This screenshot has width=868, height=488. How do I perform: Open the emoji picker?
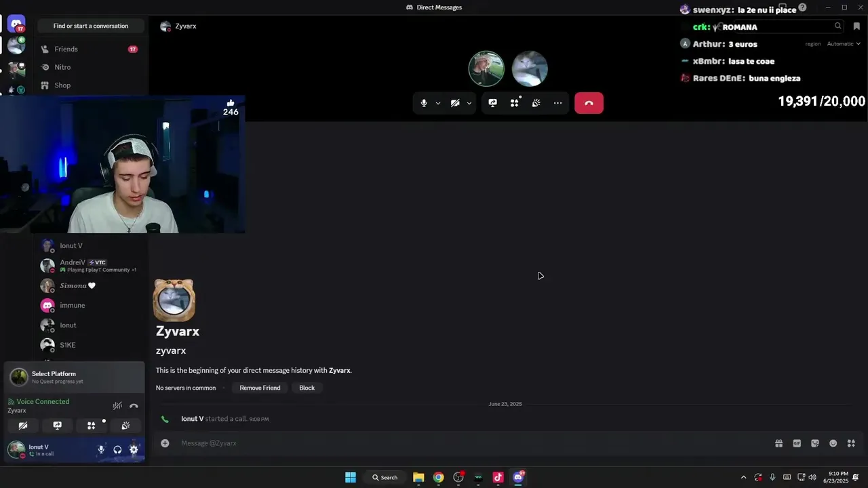(833, 443)
